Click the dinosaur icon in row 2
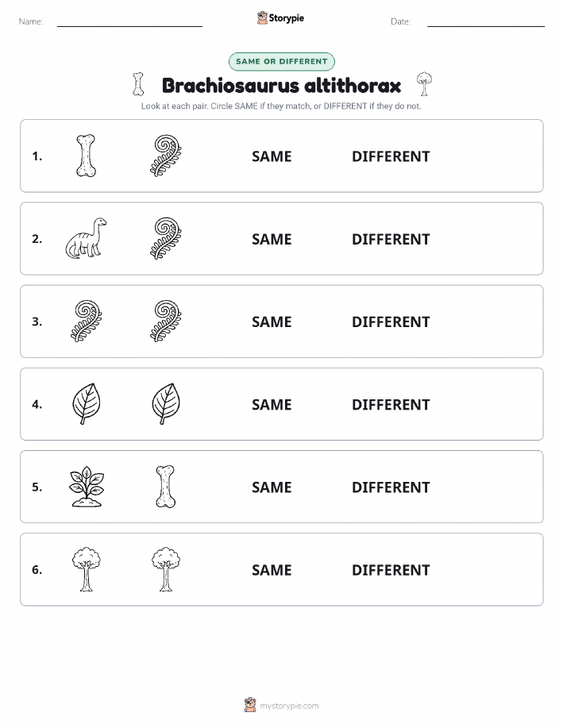 (x=86, y=238)
